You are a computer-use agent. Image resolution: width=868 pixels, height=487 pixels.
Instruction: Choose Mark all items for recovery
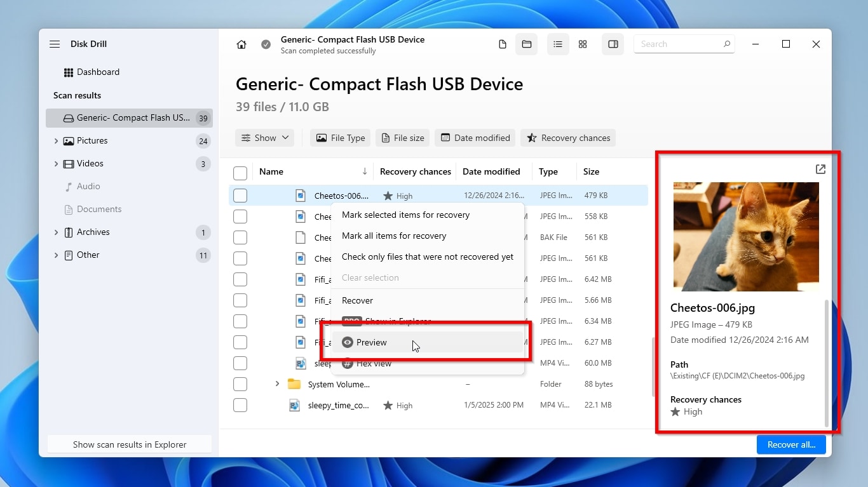(428, 236)
